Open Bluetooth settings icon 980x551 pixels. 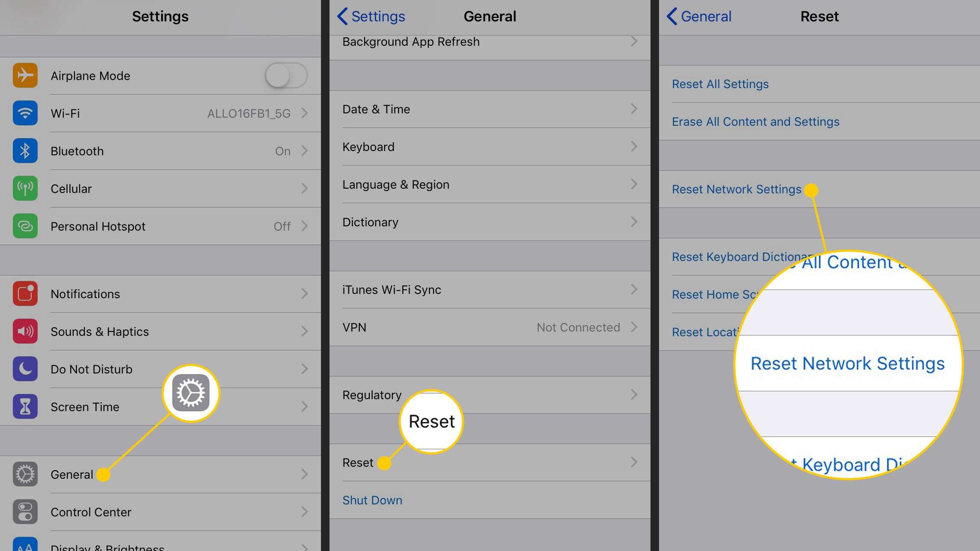(x=25, y=151)
